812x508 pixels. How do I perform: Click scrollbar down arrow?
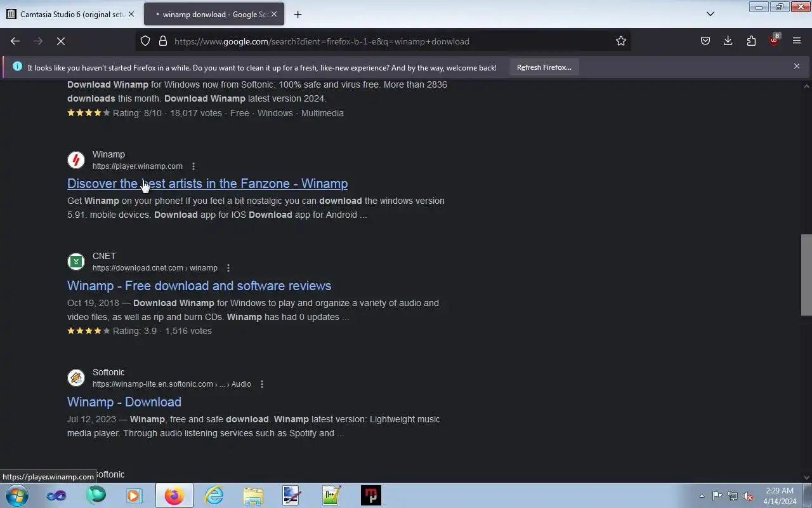point(806,478)
